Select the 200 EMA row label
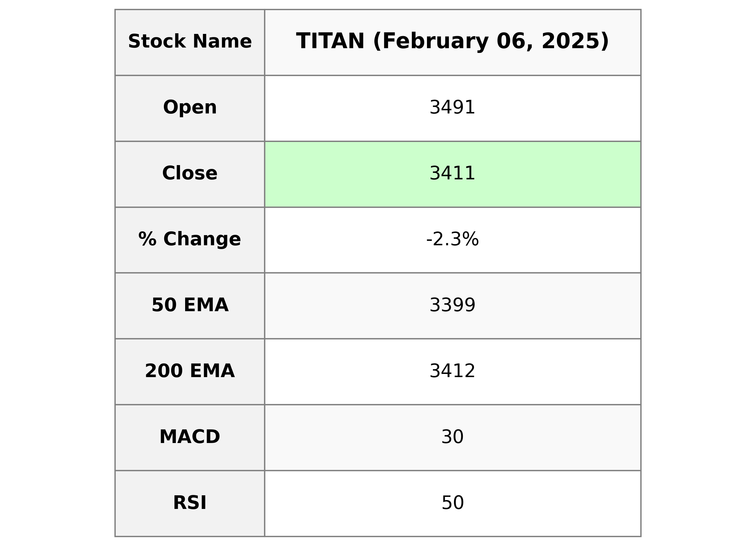The image size is (756, 546). pyautogui.click(x=190, y=371)
